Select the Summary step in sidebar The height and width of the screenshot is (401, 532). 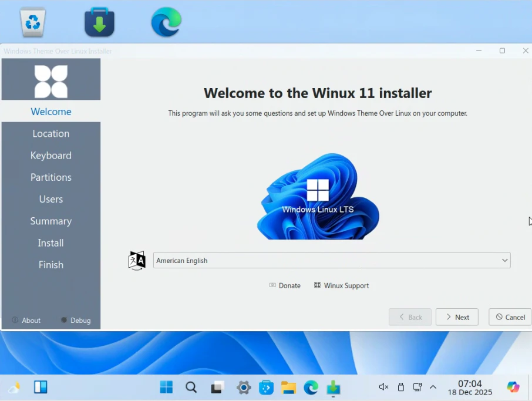[51, 221]
